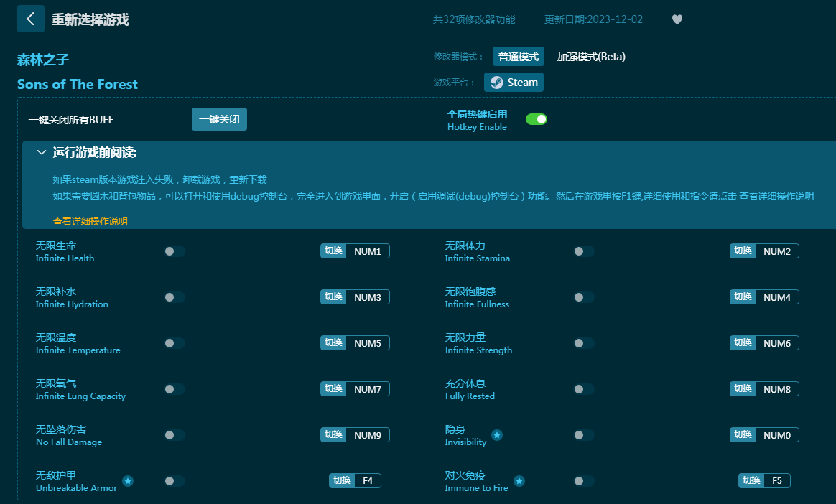Enable Infinite Lung Capacity

pos(175,389)
